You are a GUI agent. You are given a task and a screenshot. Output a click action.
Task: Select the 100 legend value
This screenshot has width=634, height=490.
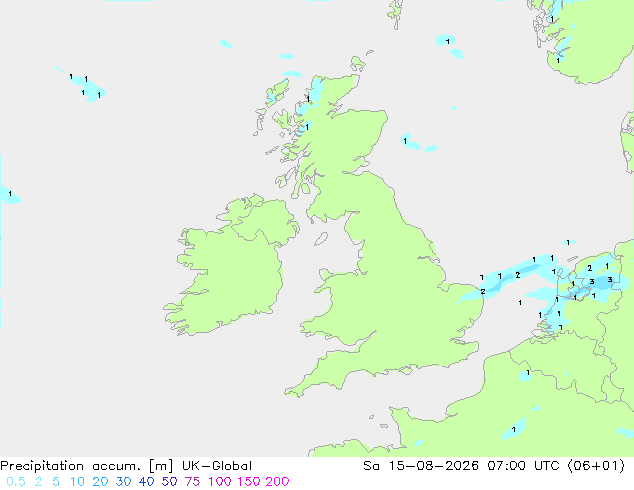pos(220,482)
